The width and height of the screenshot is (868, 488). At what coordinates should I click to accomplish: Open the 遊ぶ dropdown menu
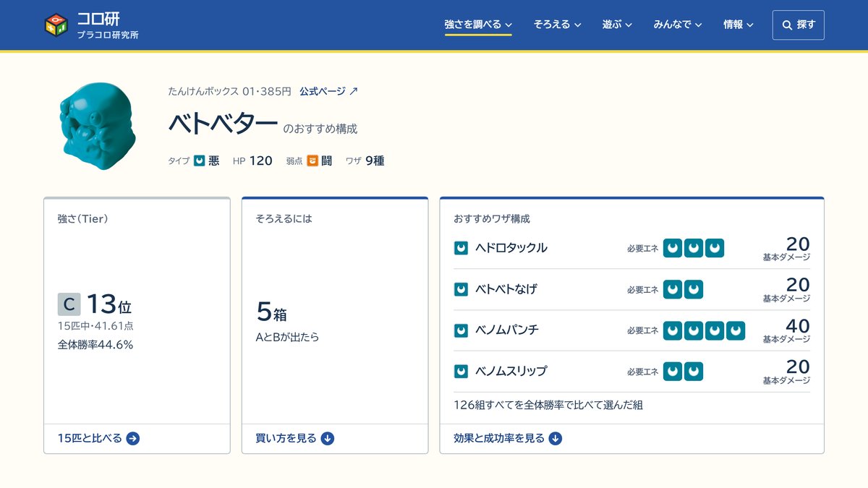tap(617, 25)
